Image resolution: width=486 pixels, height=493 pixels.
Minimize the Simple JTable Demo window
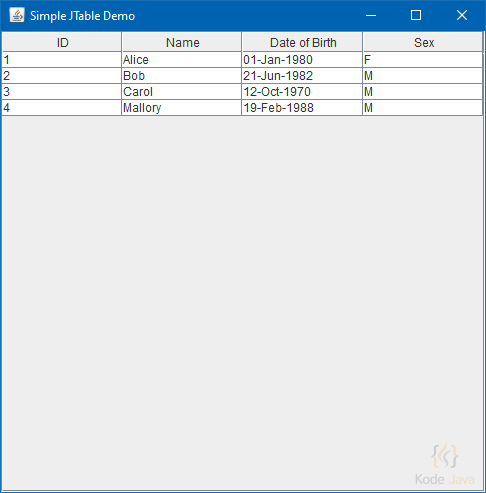371,15
